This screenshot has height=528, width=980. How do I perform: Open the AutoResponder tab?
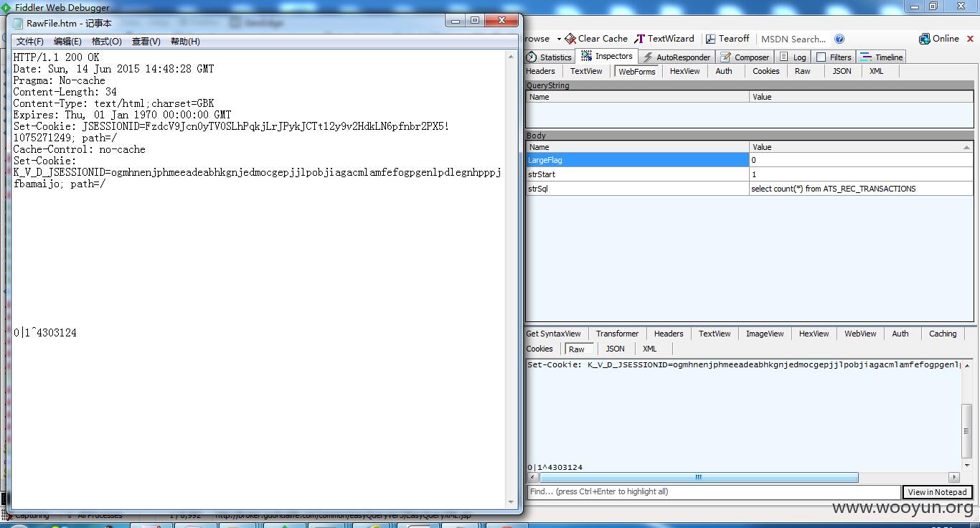pyautogui.click(x=676, y=57)
